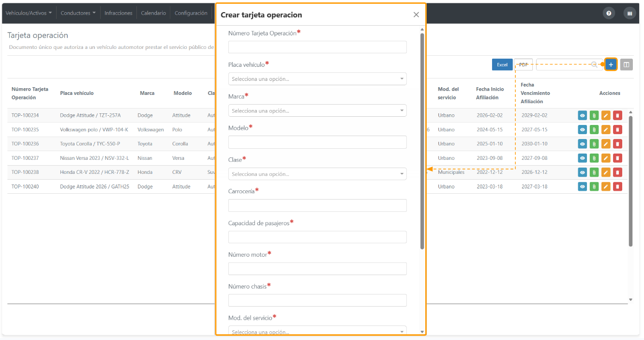Toggle the column view icon beside plus
This screenshot has height=340, width=644.
pyautogui.click(x=626, y=64)
